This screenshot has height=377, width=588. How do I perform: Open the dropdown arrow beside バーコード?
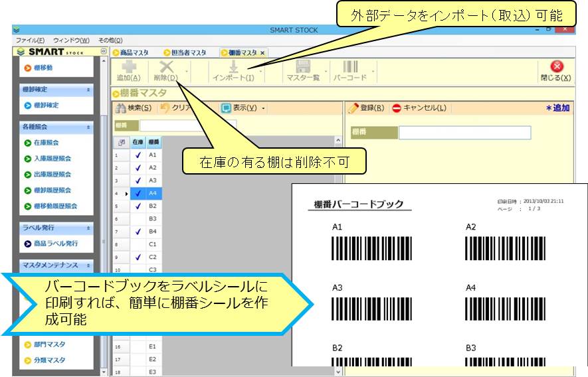coord(373,71)
